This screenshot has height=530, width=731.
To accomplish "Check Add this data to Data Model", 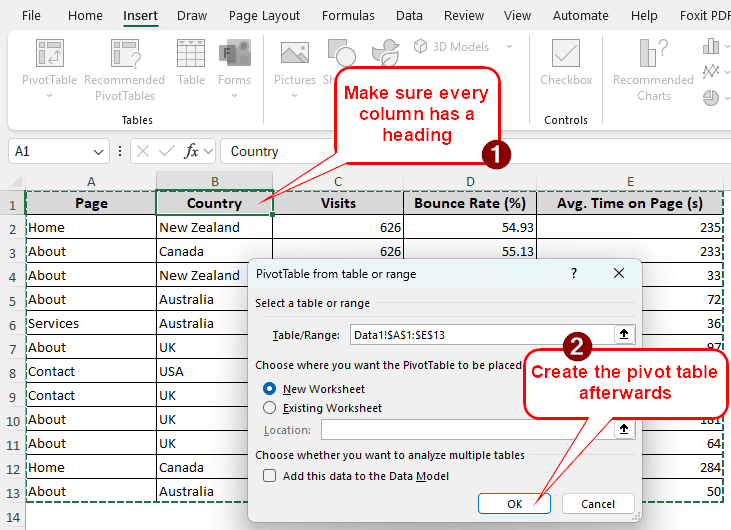I will (x=269, y=476).
